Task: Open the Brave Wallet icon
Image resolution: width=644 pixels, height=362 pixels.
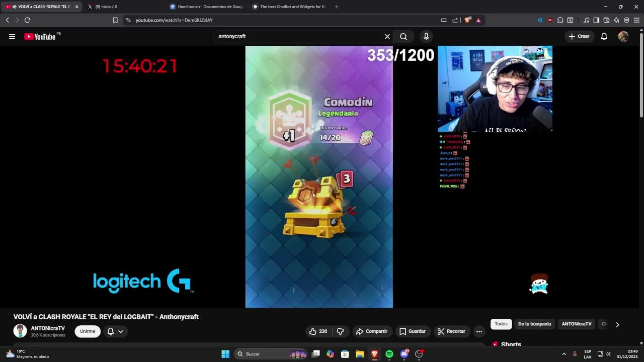Action: 606,20
